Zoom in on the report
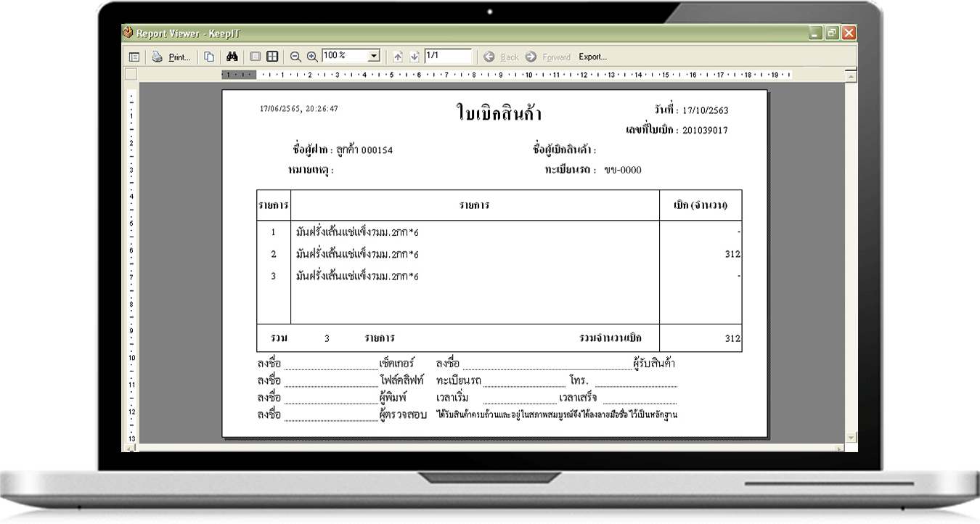The height and width of the screenshot is (524, 980). 312,57
